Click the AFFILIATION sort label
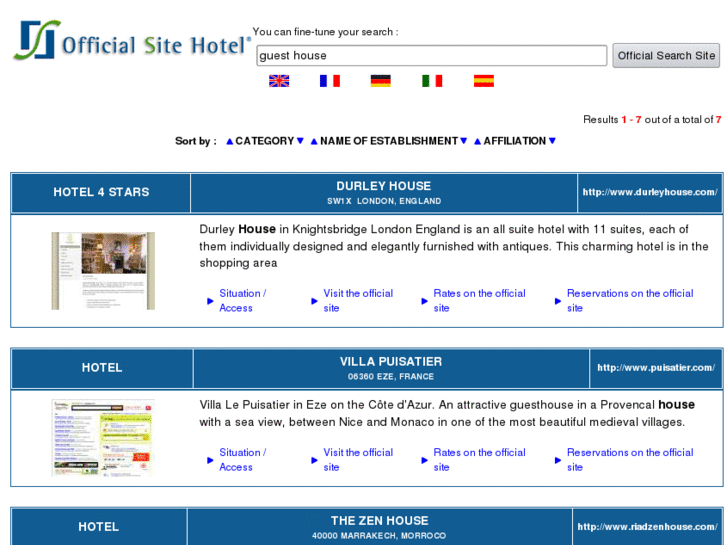Screen dimensions: 727x545 tap(515, 141)
